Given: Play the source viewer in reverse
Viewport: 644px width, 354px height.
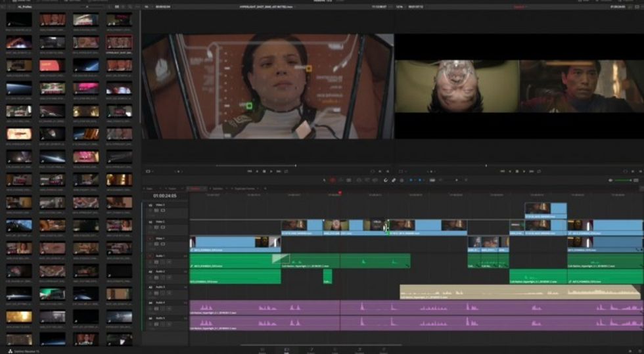Looking at the screenshot, I should [x=257, y=171].
